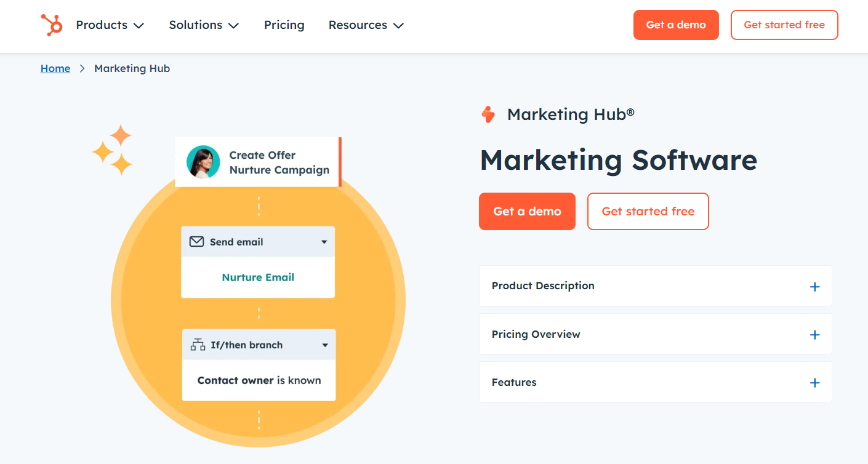Select Pricing in the navigation bar
Screen dimensions: 868x464
[284, 25]
